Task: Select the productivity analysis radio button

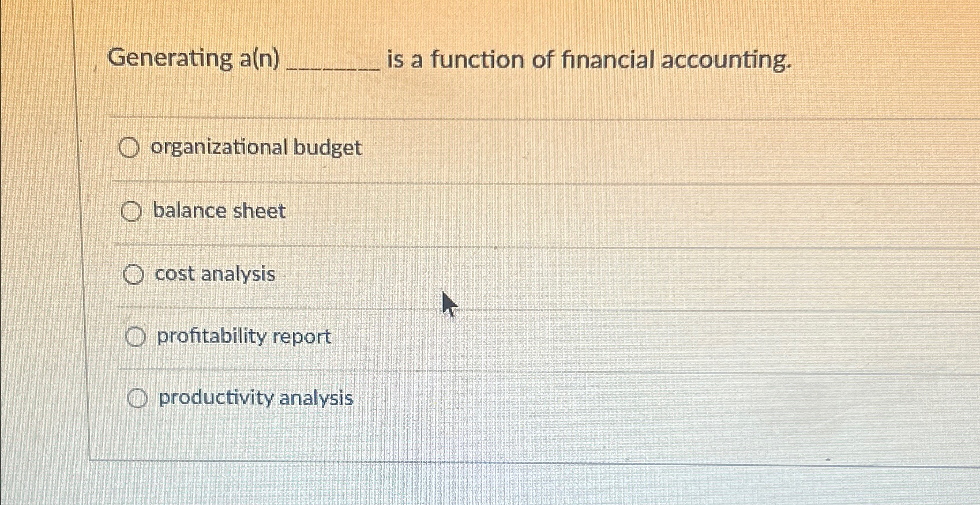Action: tap(138, 398)
